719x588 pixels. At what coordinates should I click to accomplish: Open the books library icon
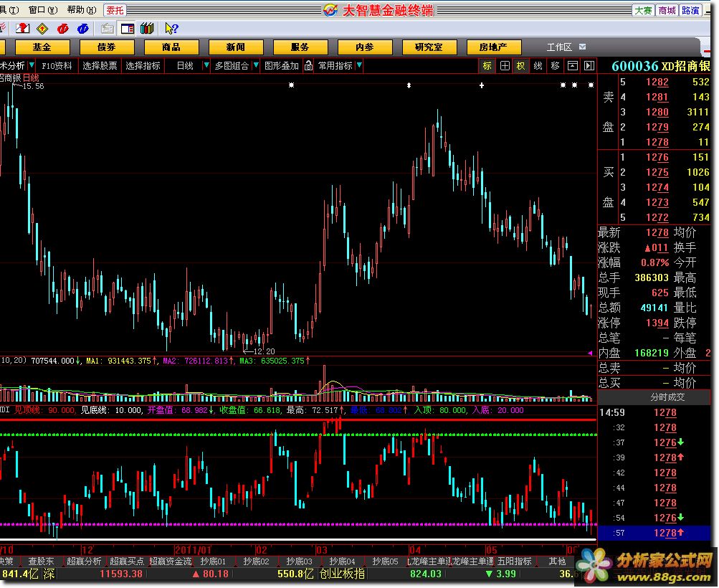click(x=147, y=29)
